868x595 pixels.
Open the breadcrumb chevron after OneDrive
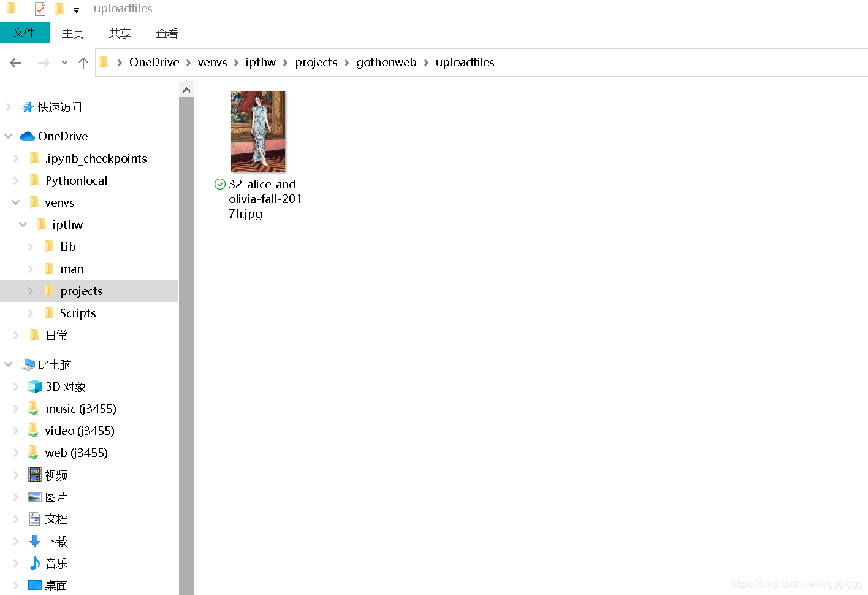189,63
